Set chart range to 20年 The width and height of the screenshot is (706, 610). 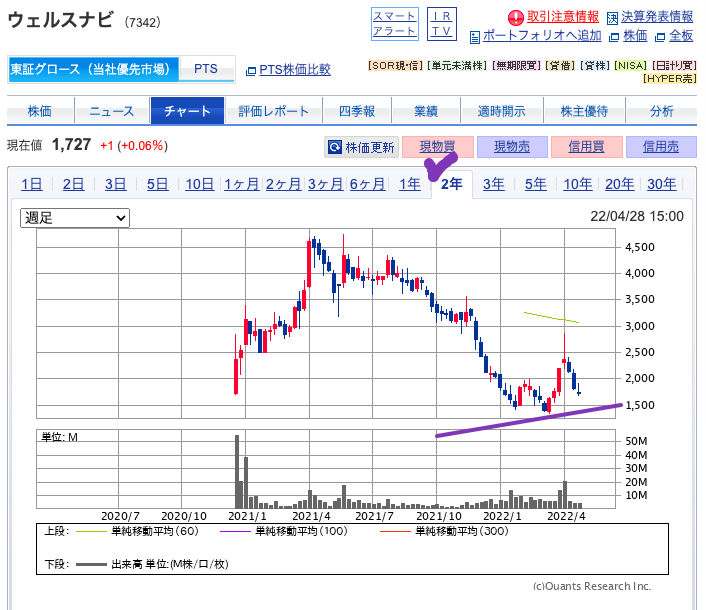point(620,184)
